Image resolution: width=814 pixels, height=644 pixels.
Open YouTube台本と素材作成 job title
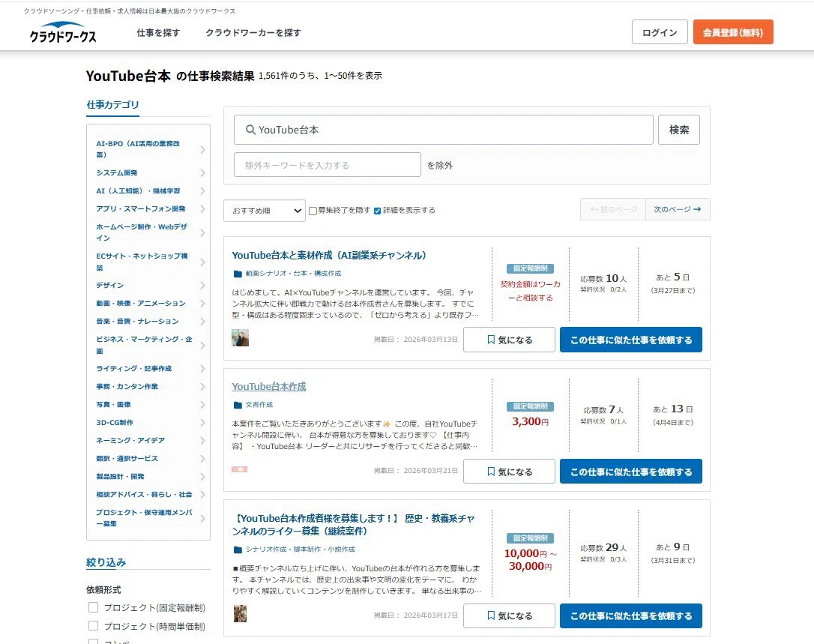pyautogui.click(x=329, y=256)
